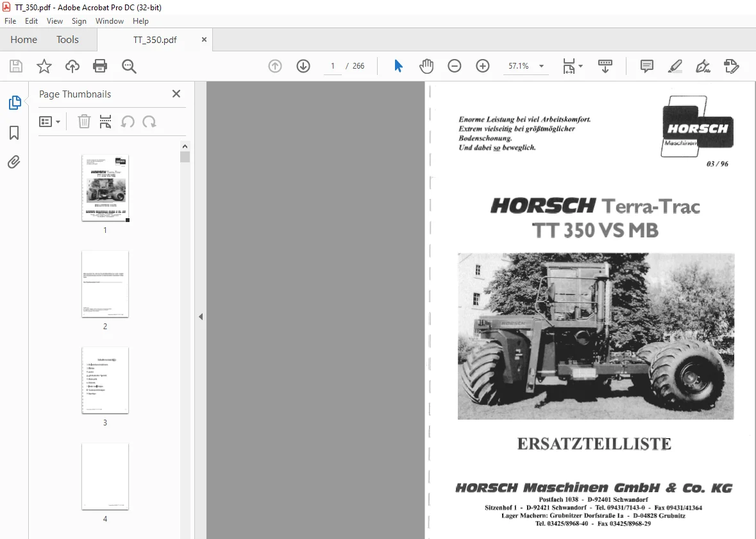This screenshot has width=756, height=539.
Task: Activate the Hand pan tool
Action: (426, 66)
